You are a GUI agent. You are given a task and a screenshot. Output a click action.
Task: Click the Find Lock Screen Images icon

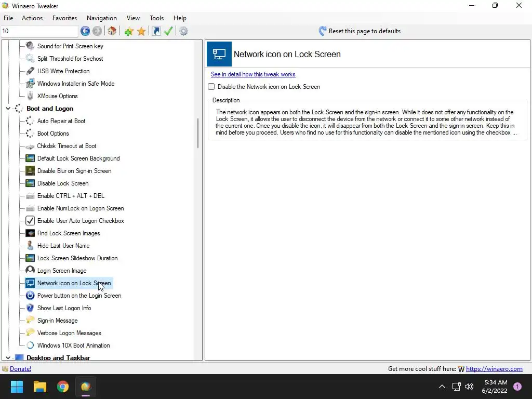tap(30, 233)
